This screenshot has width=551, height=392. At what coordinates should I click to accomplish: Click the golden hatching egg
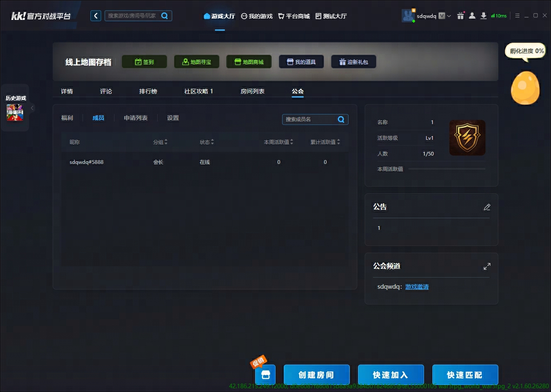pos(525,88)
